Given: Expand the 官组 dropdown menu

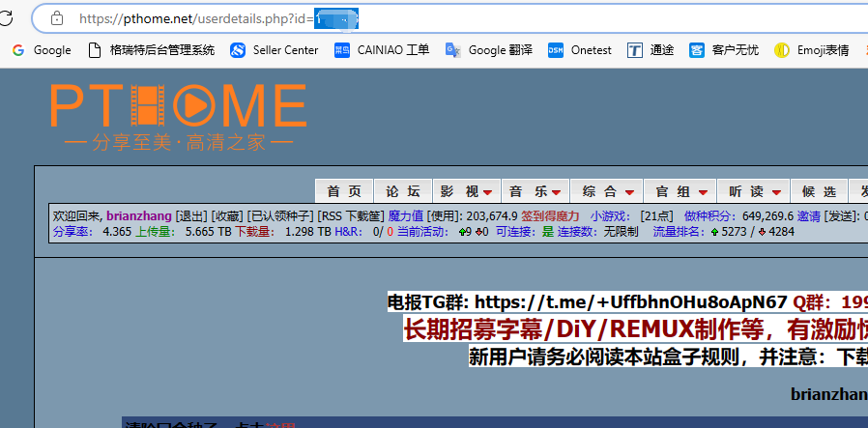Looking at the screenshot, I should (x=680, y=191).
